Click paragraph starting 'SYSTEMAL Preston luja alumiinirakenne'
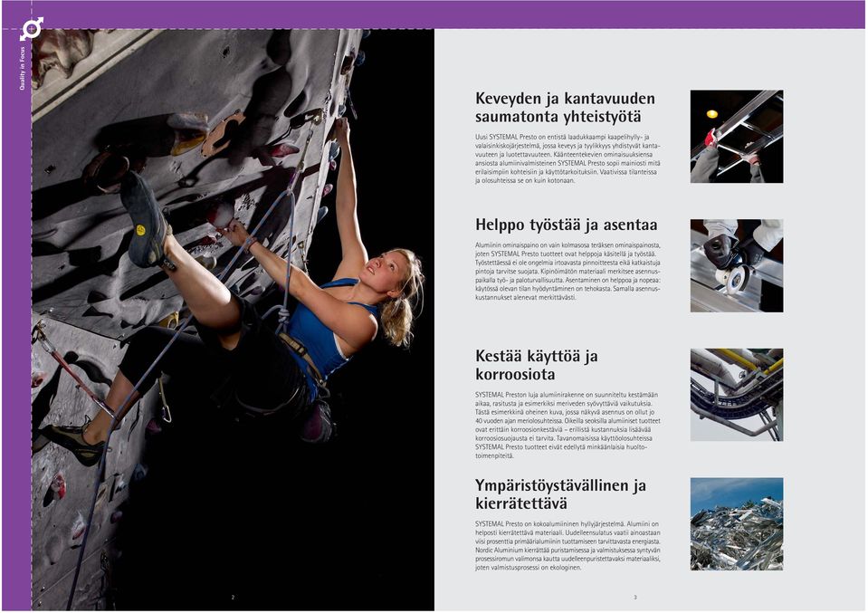Image resolution: width=868 pixels, height=613 pixels. tap(568, 426)
